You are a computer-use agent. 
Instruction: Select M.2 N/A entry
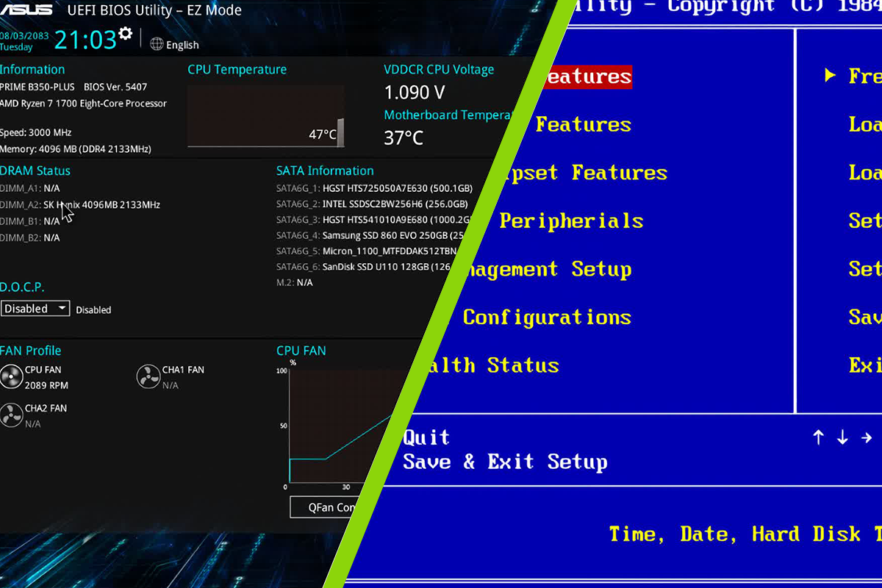point(295,282)
